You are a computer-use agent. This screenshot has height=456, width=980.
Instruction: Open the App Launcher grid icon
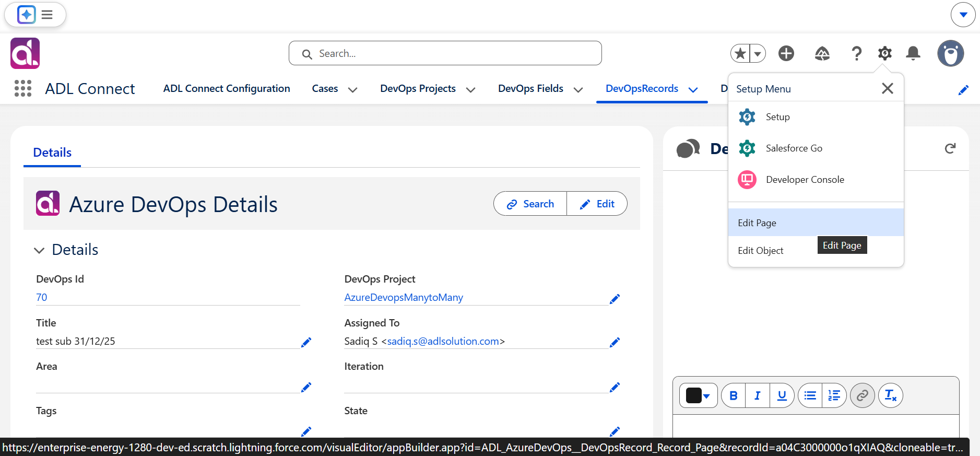[x=23, y=88]
